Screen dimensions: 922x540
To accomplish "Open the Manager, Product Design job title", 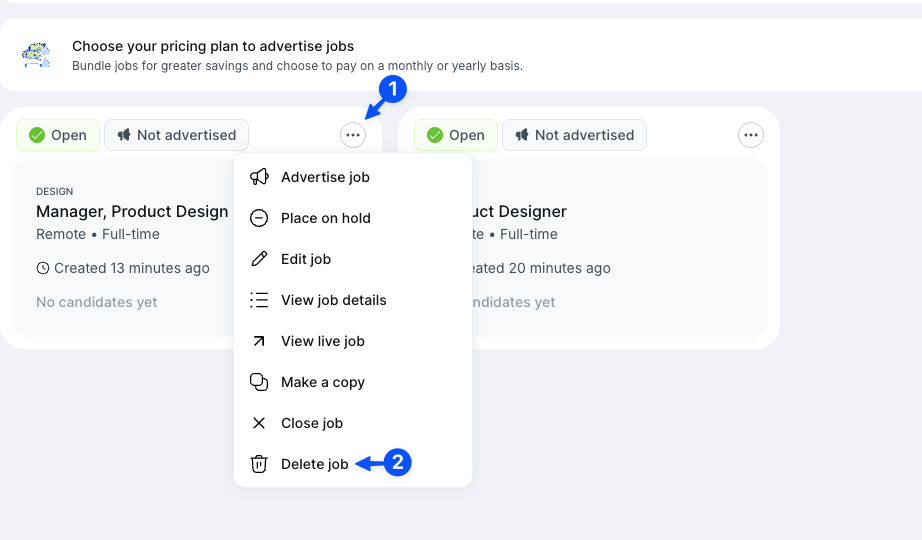I will [x=132, y=211].
